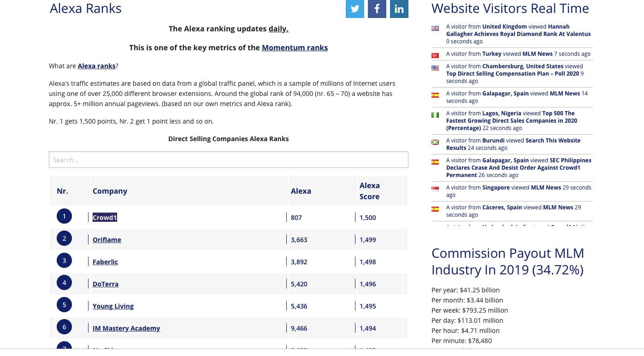Share the page on Twitter

355,9
